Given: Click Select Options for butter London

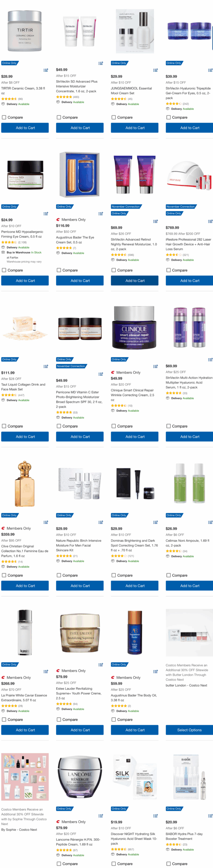Looking at the screenshot, I should 189,730.
